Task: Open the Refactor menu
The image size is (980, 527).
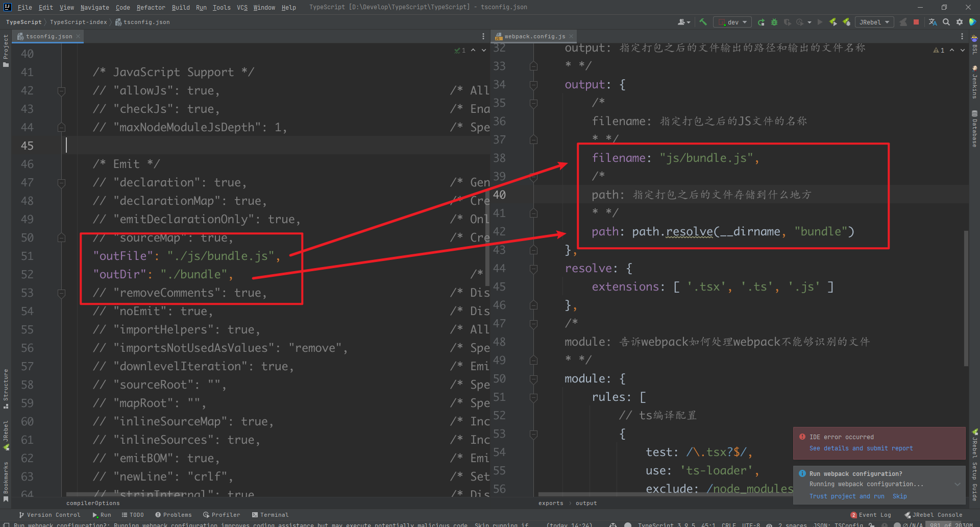Action: pyautogui.click(x=151, y=7)
